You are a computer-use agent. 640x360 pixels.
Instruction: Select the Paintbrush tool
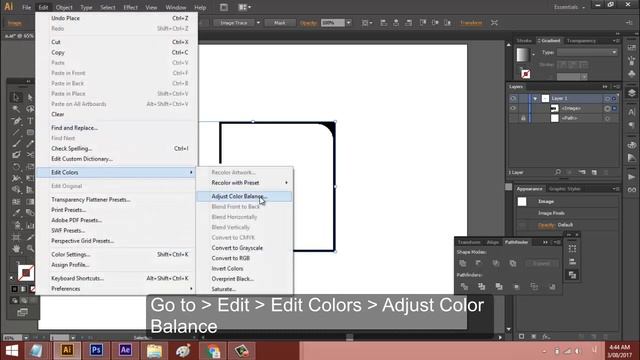click(x=16, y=144)
